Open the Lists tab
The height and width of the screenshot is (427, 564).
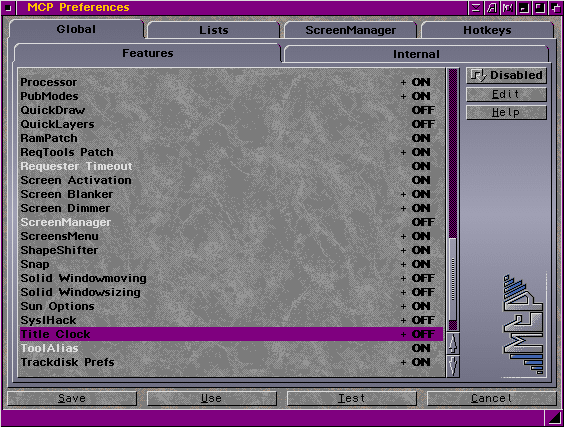[214, 30]
